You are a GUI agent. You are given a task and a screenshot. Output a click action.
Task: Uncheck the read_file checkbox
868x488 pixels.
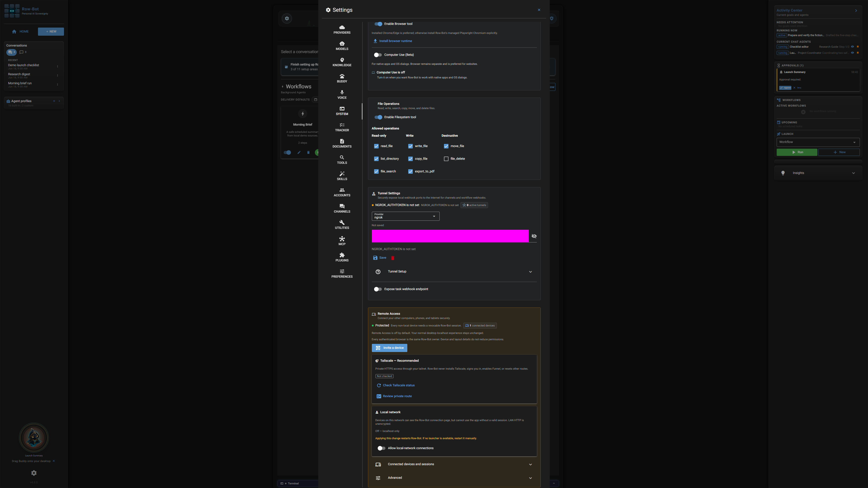tap(376, 146)
